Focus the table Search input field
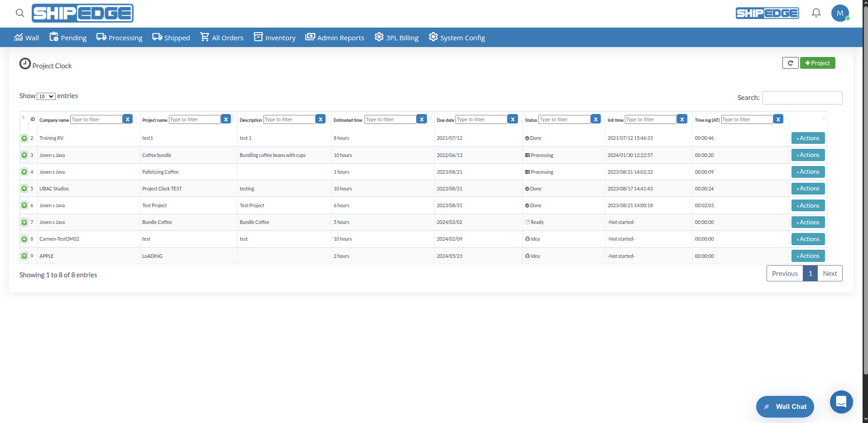This screenshot has width=868, height=423. coord(802,98)
